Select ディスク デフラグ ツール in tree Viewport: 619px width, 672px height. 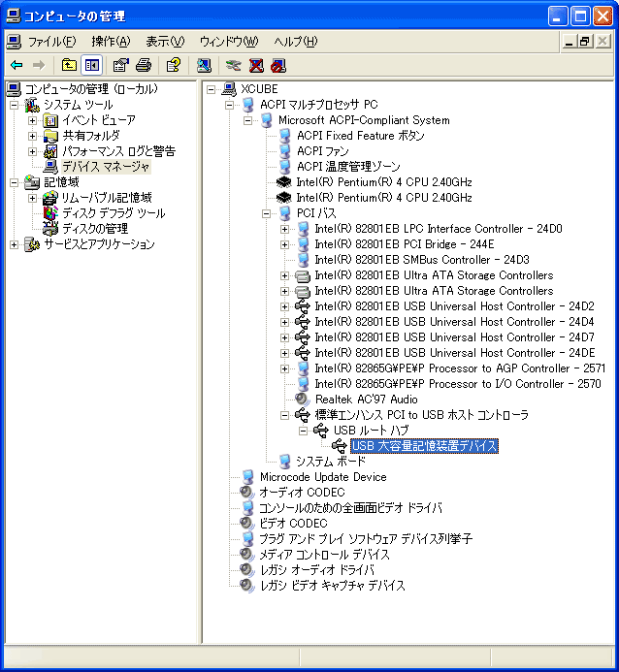pos(114,213)
